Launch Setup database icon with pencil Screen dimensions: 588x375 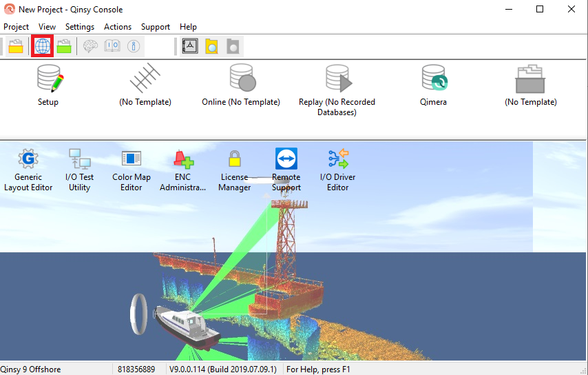click(x=50, y=78)
